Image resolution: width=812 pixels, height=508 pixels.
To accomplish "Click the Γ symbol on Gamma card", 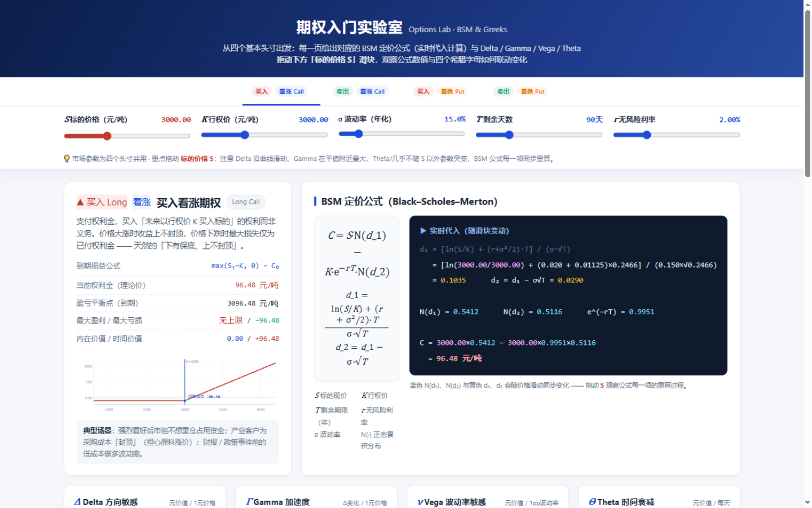I will point(249,502).
